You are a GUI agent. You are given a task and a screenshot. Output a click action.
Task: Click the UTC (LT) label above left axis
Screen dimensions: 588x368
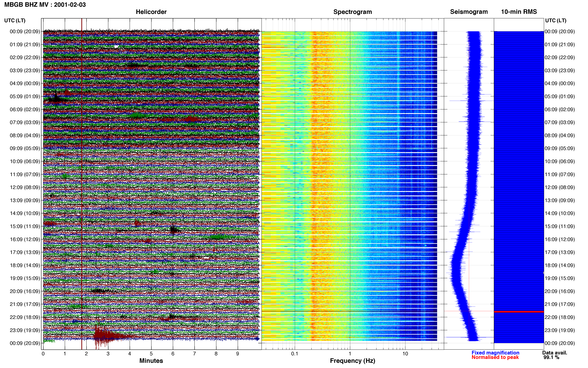(x=15, y=20)
